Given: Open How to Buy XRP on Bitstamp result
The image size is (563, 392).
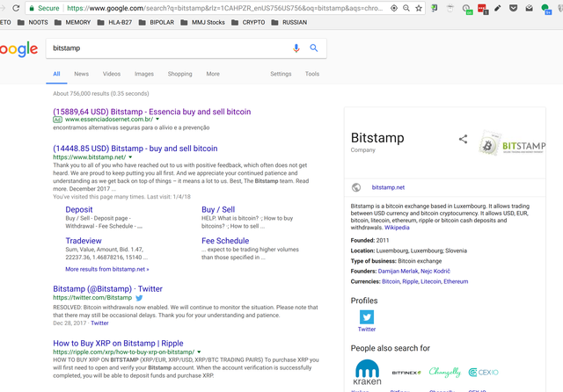Looking at the screenshot, I should point(118,344).
